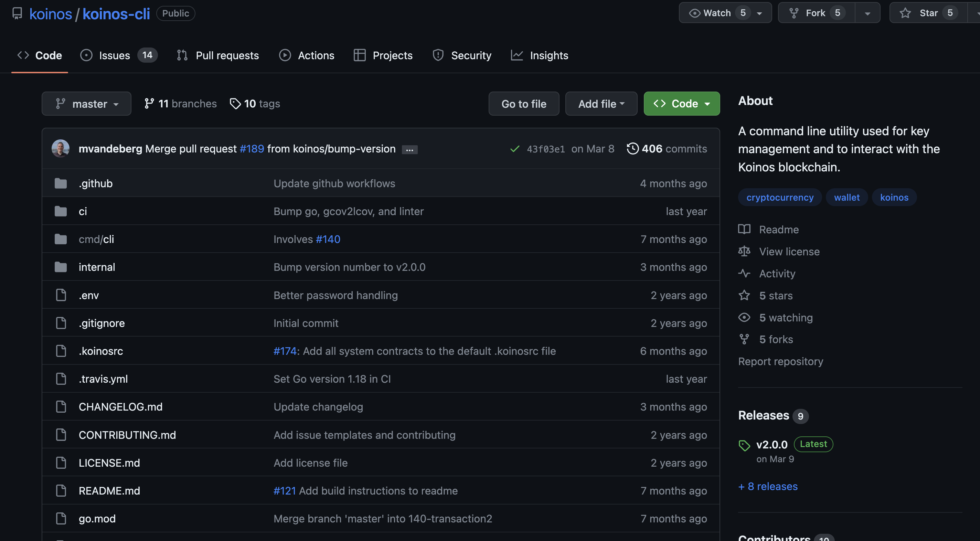The image size is (980, 541).
Task: Open 'Bump version number to v2.0.0' commit
Action: [349, 267]
